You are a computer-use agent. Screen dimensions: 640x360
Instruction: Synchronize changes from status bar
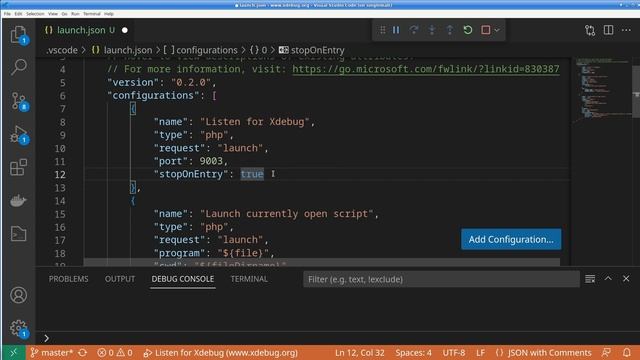click(x=82, y=353)
